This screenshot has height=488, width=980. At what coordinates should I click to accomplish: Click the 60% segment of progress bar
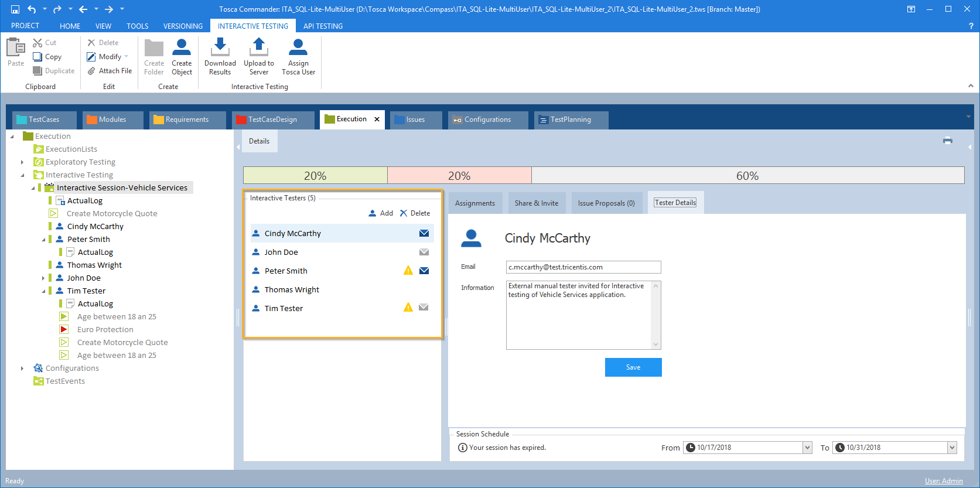click(747, 176)
